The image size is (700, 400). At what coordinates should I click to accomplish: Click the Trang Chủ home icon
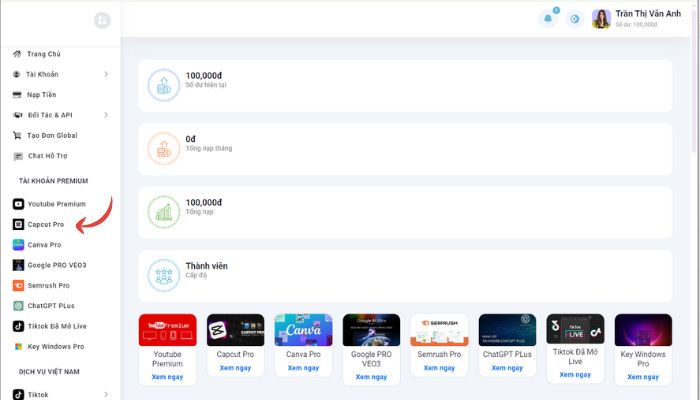pos(17,54)
